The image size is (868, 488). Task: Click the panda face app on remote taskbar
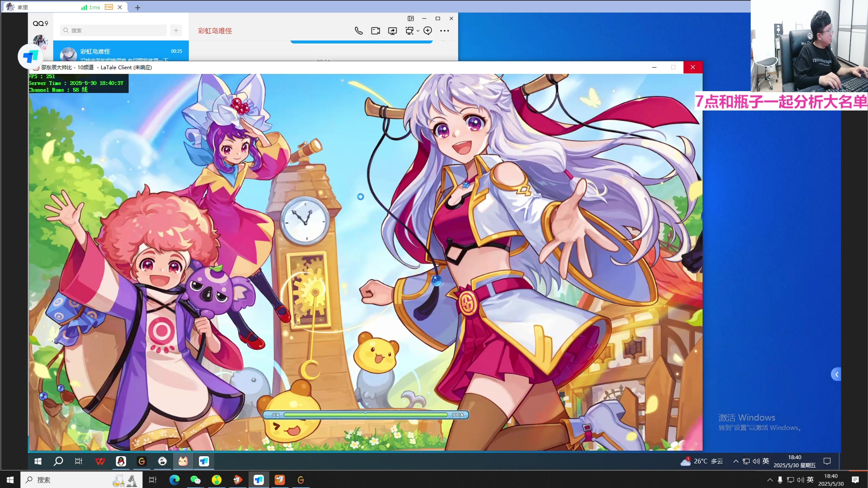coord(162,461)
